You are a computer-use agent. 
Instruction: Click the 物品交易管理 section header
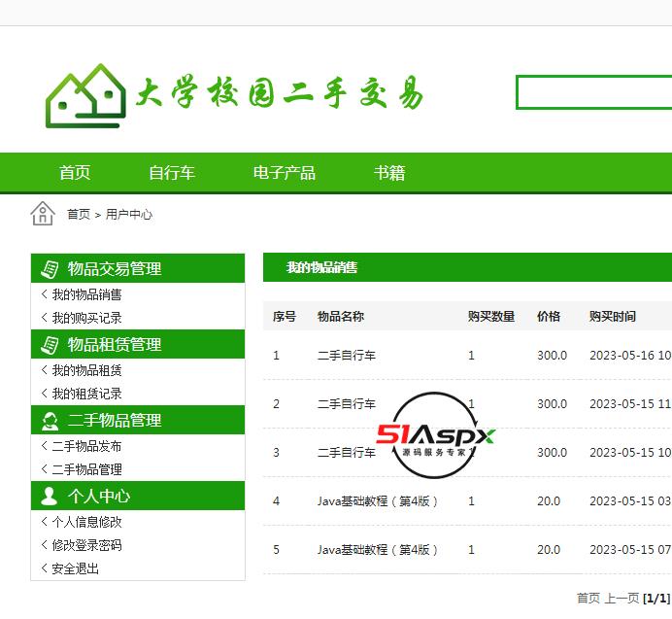pos(138,268)
